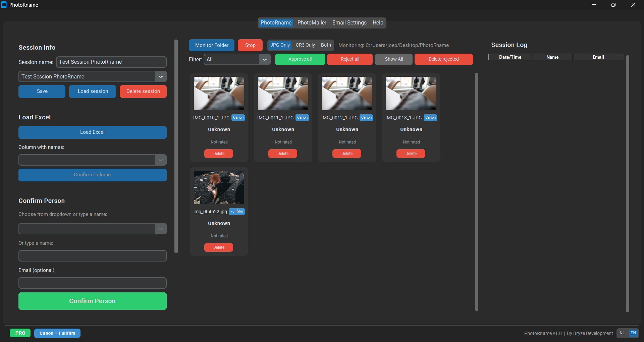Open the Email Settings tab
The width and height of the screenshot is (644, 342).
pyautogui.click(x=349, y=23)
